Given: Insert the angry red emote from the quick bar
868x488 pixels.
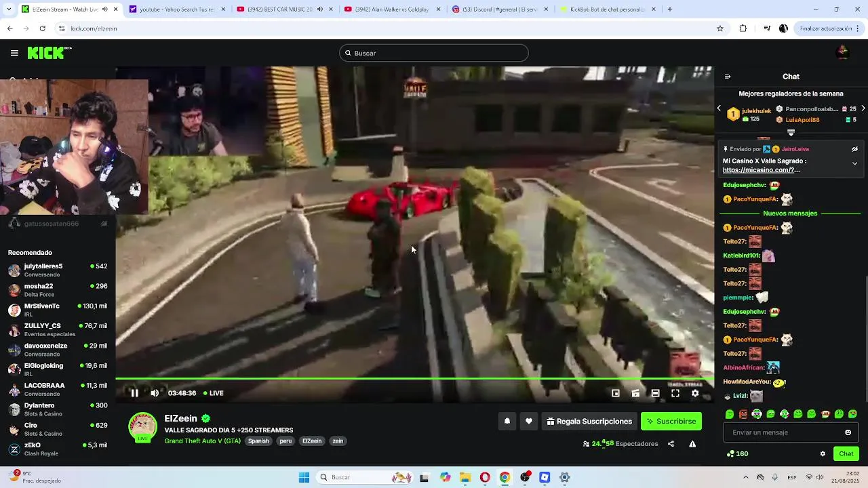Looking at the screenshot, I should [743, 414].
